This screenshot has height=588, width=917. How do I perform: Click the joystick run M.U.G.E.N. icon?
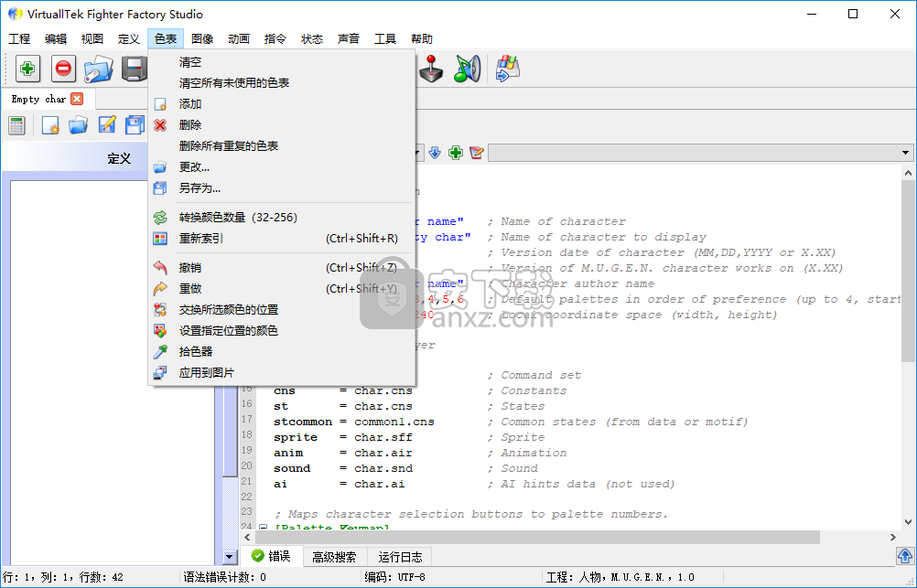pyautogui.click(x=431, y=69)
